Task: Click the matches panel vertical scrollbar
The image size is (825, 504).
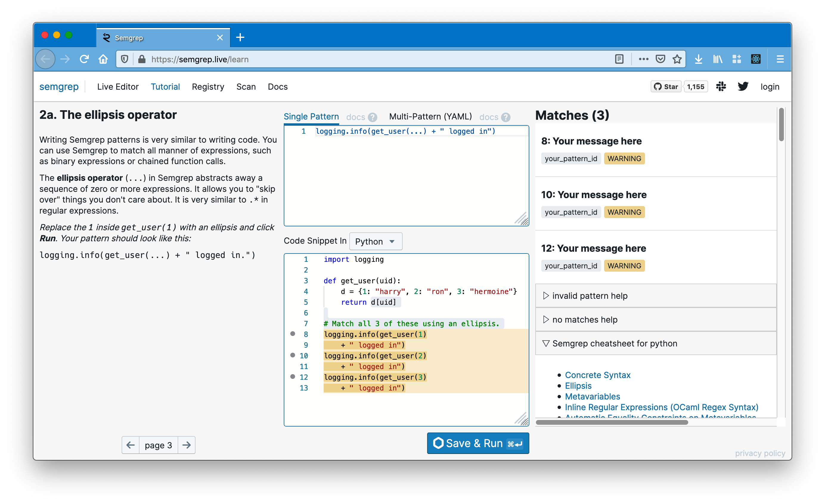Action: [x=781, y=125]
